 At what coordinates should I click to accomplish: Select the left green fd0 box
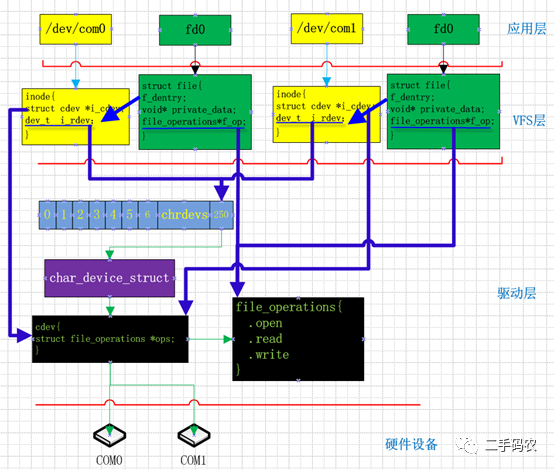point(195,30)
